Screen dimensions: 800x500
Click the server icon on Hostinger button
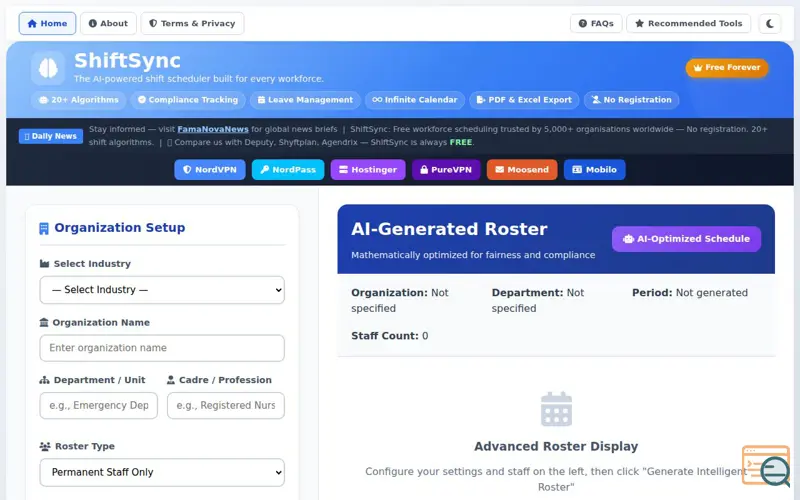343,170
